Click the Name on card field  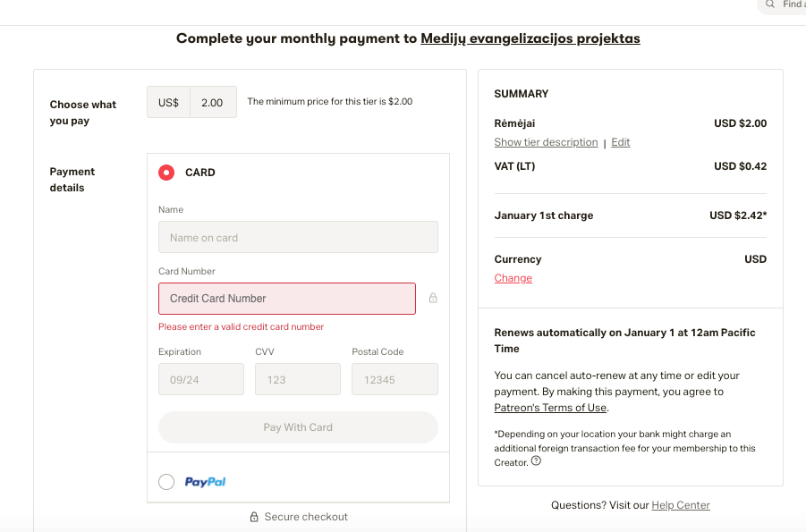pyautogui.click(x=298, y=238)
